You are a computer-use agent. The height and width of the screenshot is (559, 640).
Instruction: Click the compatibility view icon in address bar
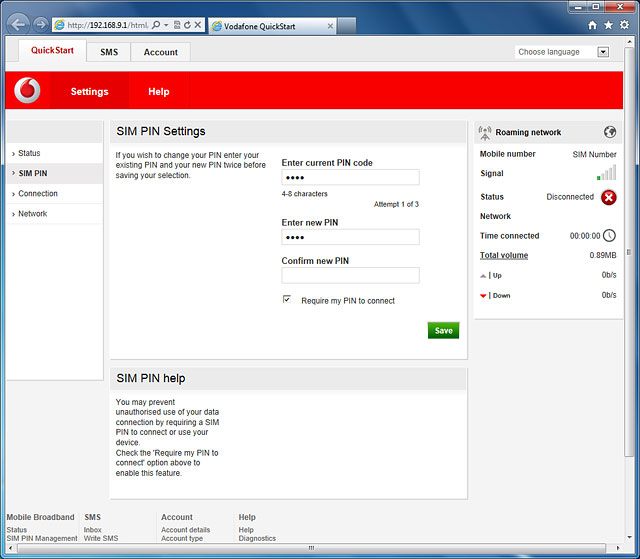177,25
